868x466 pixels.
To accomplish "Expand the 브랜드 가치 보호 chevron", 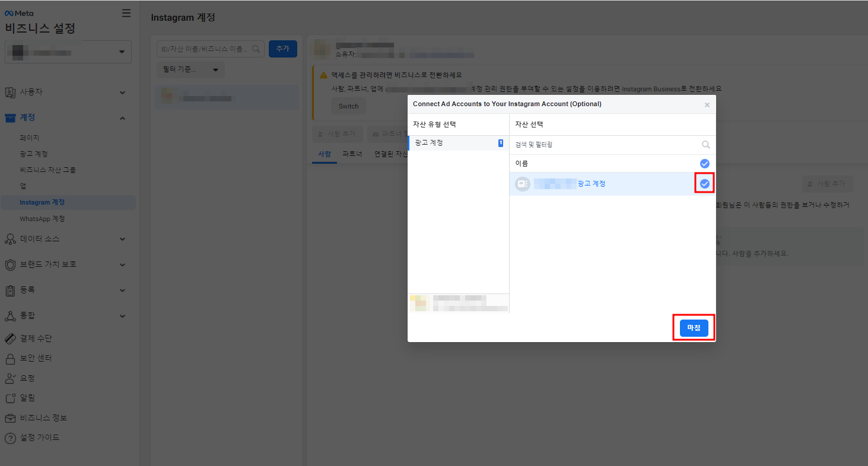I will [123, 264].
